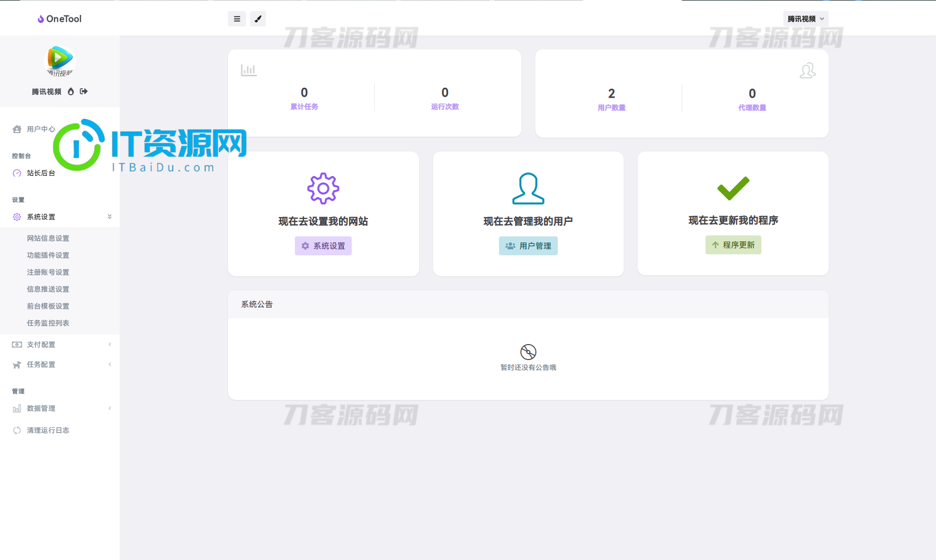Click the 站长后台 gauge icon
936x560 pixels.
[17, 173]
